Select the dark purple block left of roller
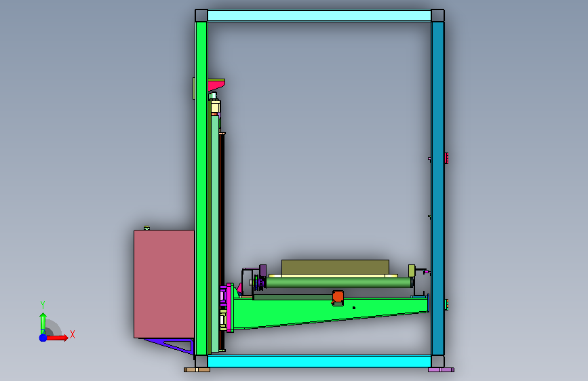 263,270
